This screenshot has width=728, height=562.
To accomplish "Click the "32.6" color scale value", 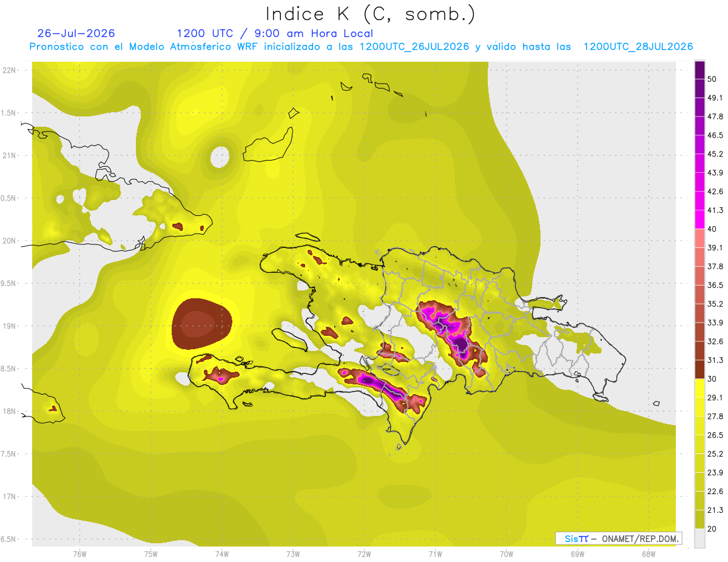I will [716, 341].
